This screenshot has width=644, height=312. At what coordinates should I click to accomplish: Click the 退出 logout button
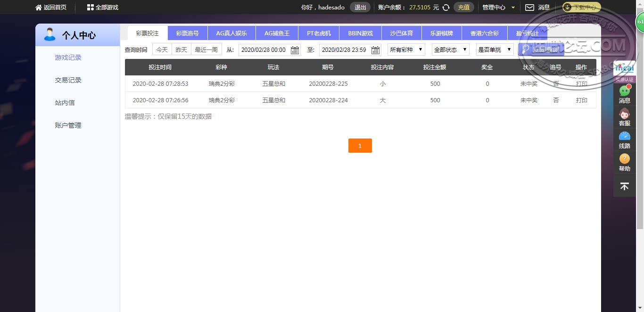click(360, 8)
